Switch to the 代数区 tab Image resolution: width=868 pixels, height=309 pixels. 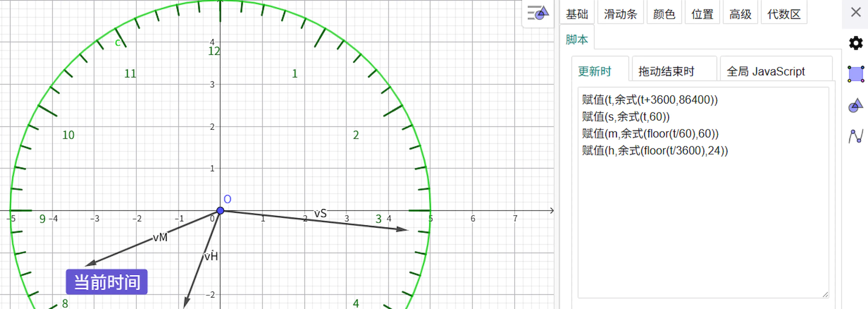[x=784, y=14]
